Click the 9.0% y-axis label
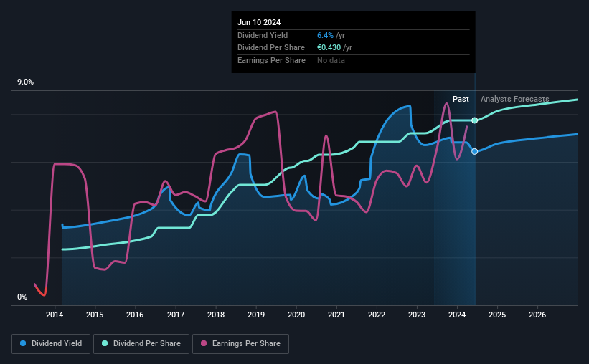 tap(25, 82)
